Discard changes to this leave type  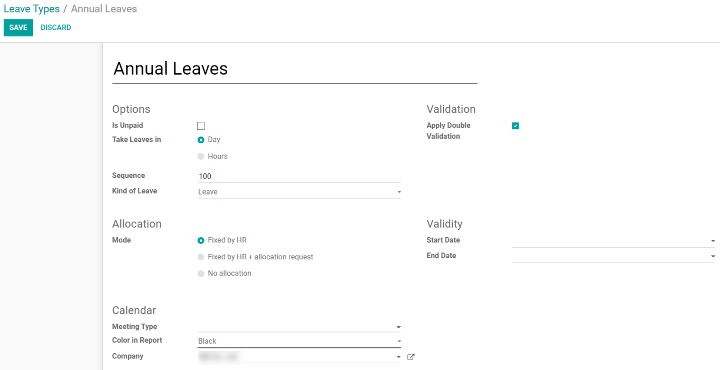click(56, 28)
